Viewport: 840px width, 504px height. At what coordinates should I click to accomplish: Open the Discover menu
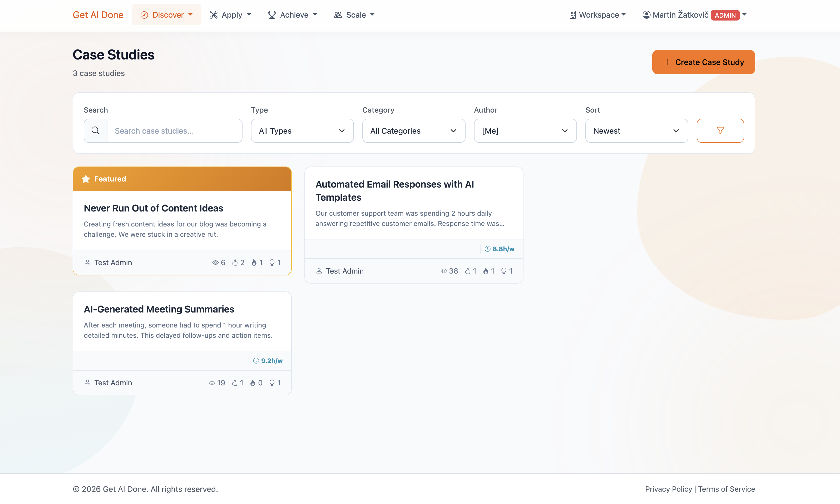(x=167, y=15)
